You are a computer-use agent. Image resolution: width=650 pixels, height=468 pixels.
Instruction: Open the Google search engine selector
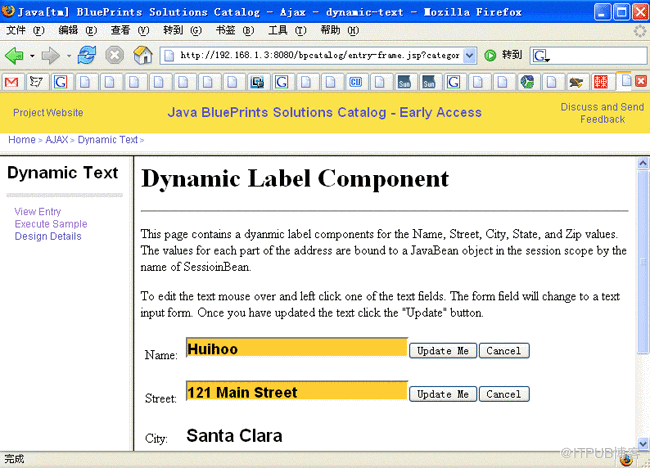pos(541,56)
